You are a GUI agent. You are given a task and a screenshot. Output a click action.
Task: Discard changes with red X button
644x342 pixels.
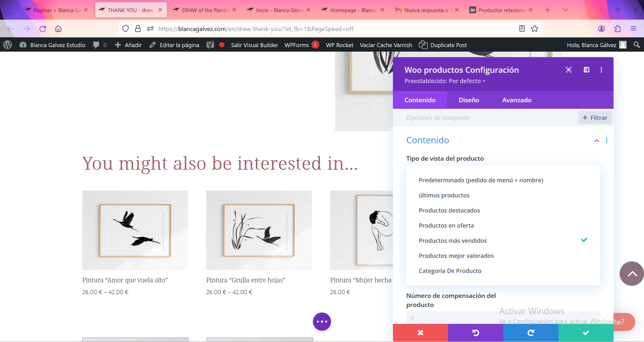click(x=420, y=332)
